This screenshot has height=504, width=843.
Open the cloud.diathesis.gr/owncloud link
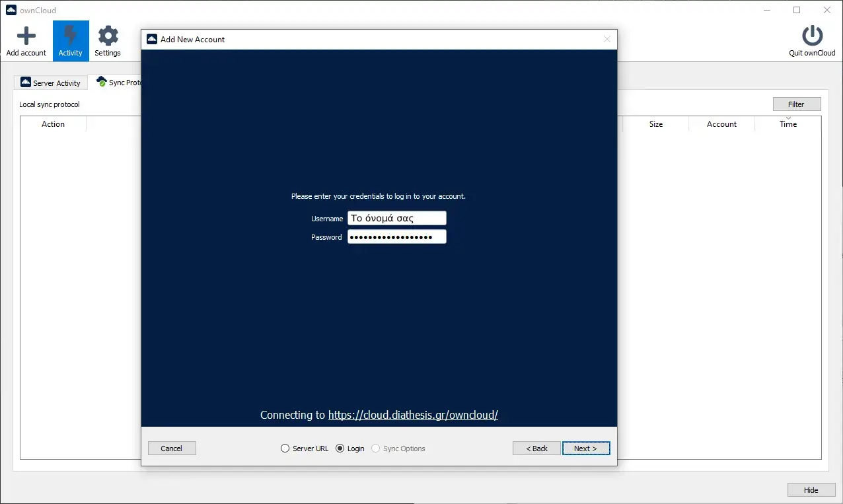click(x=413, y=415)
